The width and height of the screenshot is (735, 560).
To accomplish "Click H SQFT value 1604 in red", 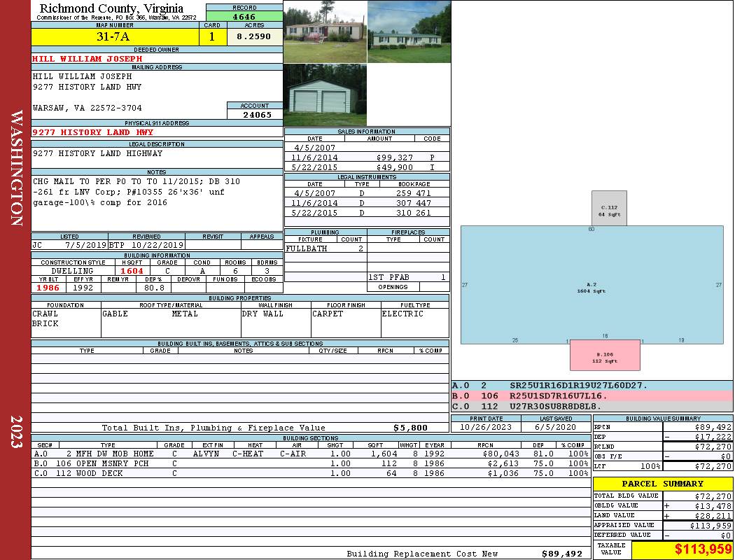I will point(132,271).
